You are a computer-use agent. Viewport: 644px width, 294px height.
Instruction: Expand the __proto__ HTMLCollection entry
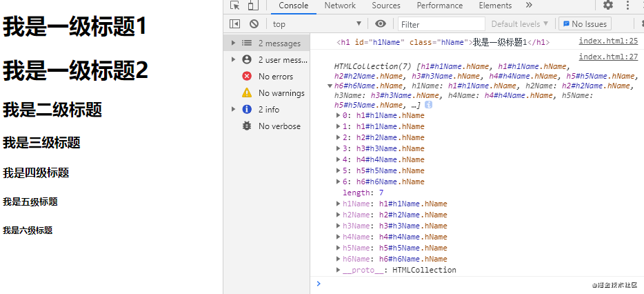396,270
